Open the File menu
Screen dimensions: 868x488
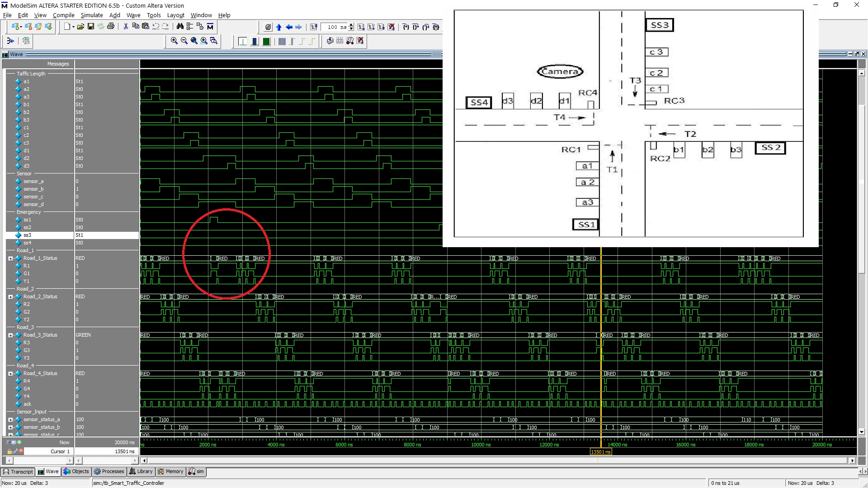click(x=7, y=15)
